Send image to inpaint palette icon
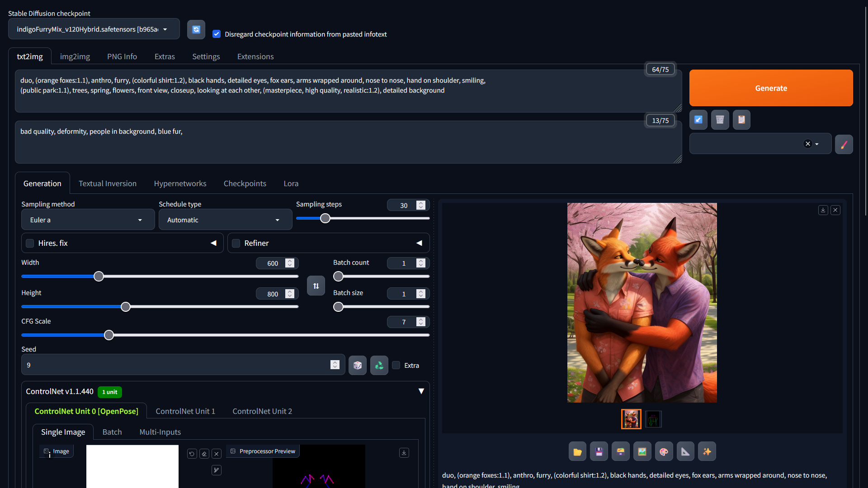The height and width of the screenshot is (488, 868). pos(664,451)
